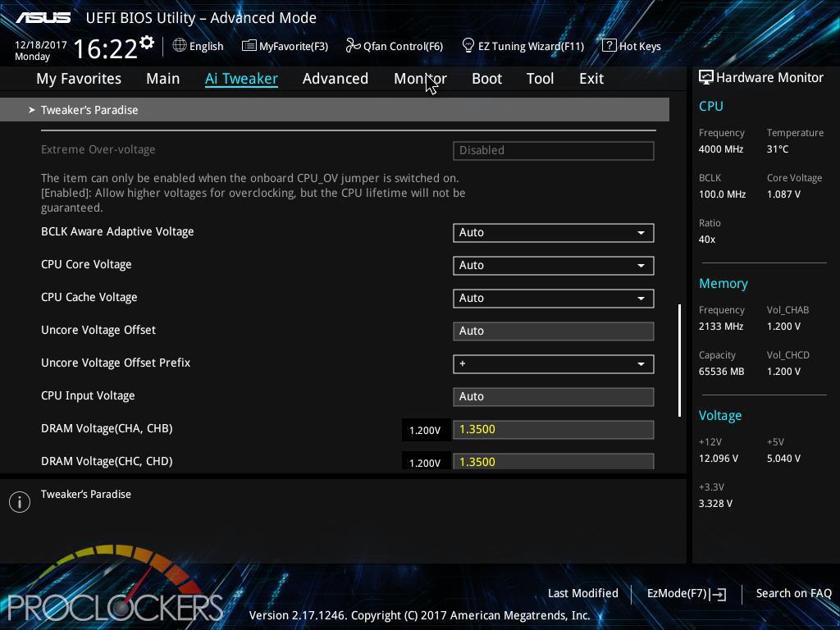840x630 pixels.
Task: Open Qfan Control(F6) text button
Action: coord(403,46)
